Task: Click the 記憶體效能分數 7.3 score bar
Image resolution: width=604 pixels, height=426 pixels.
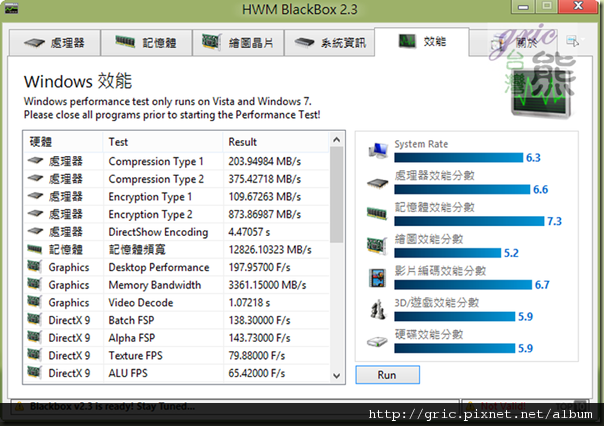Action: [x=469, y=221]
